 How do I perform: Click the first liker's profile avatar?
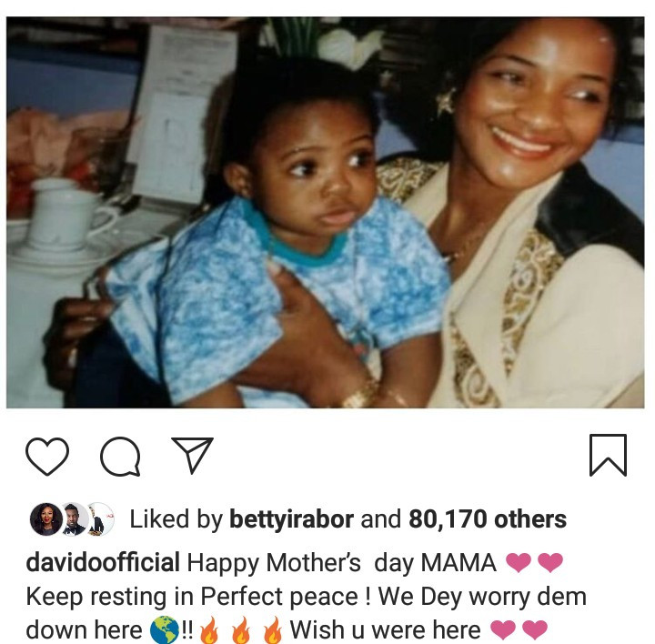(x=45, y=519)
